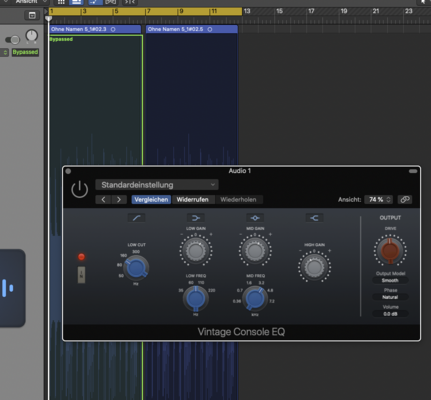Change the Ansicht 74 % zoom stepper
This screenshot has width=431, height=400.
378,200
